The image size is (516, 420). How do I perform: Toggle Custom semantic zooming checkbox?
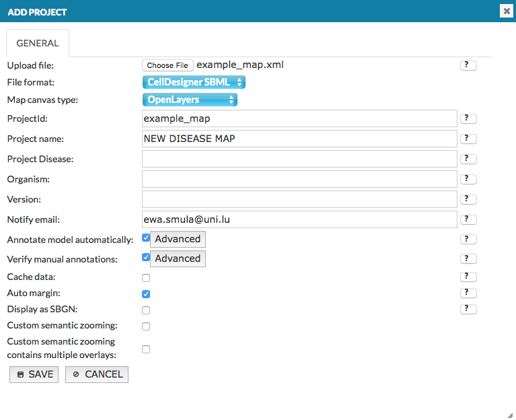click(x=146, y=326)
